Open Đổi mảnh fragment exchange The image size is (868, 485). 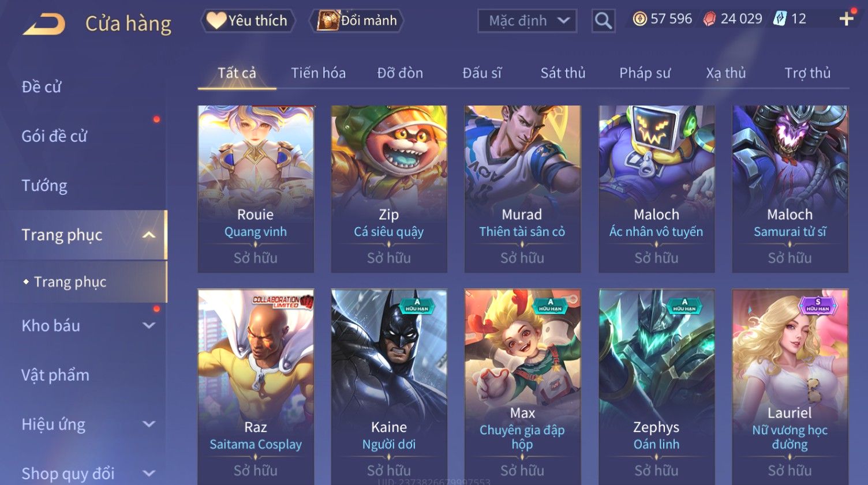point(356,21)
